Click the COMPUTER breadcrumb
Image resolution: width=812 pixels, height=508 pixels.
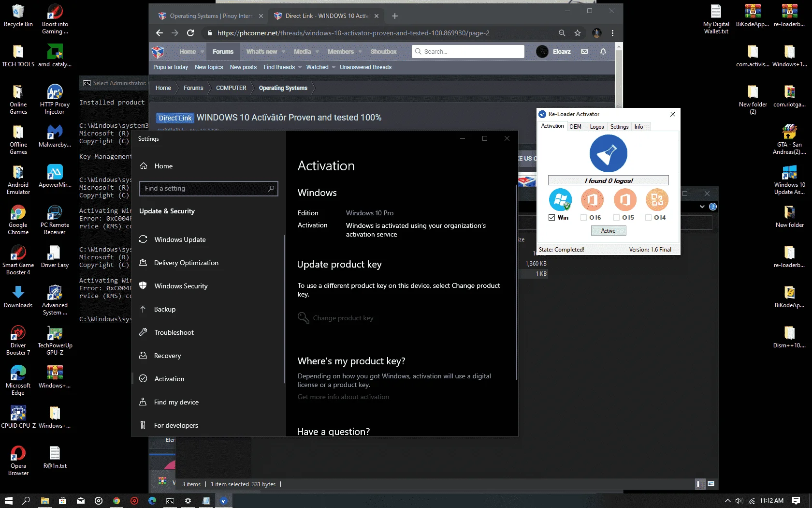click(231, 88)
